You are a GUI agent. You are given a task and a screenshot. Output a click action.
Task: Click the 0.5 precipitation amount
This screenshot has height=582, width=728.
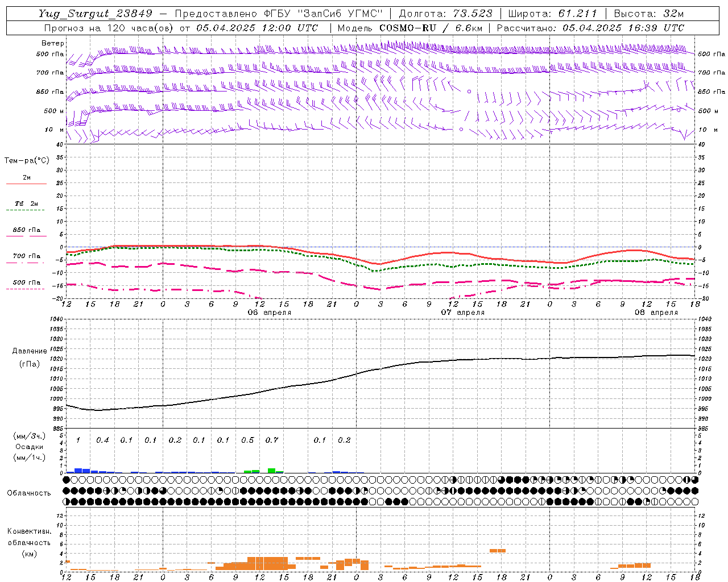[247, 440]
